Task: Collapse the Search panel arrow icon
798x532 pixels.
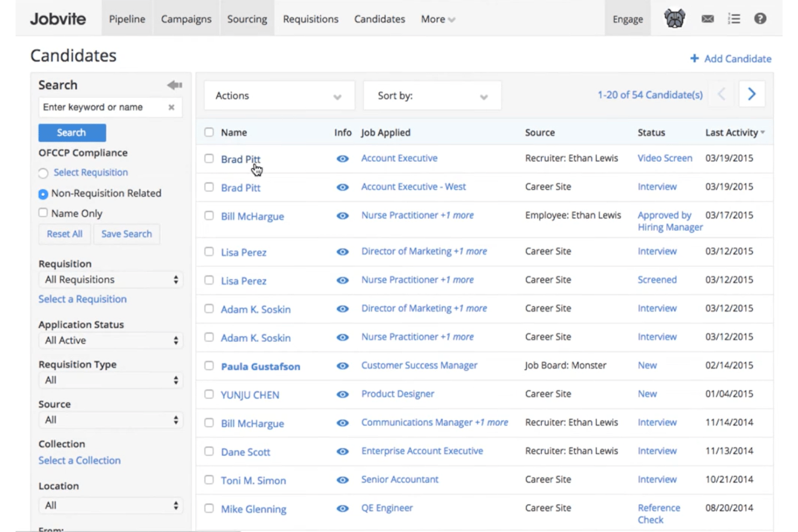Action: pos(175,85)
